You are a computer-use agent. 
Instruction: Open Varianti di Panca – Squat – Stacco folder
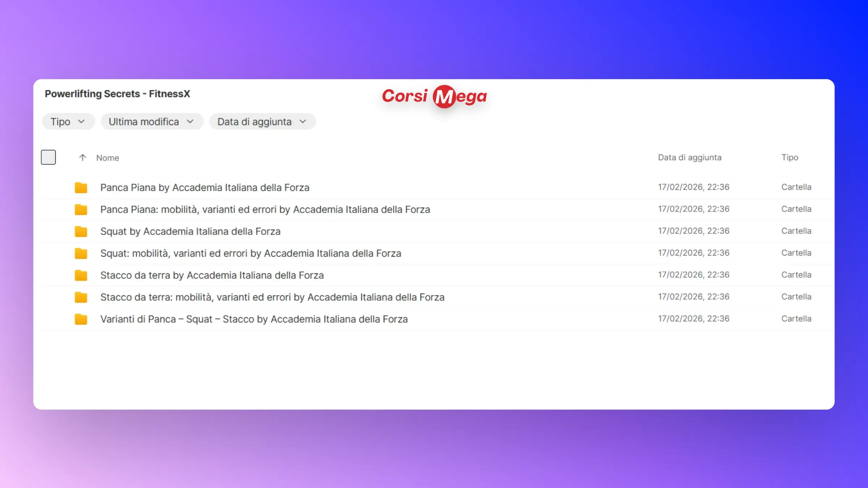pos(254,319)
